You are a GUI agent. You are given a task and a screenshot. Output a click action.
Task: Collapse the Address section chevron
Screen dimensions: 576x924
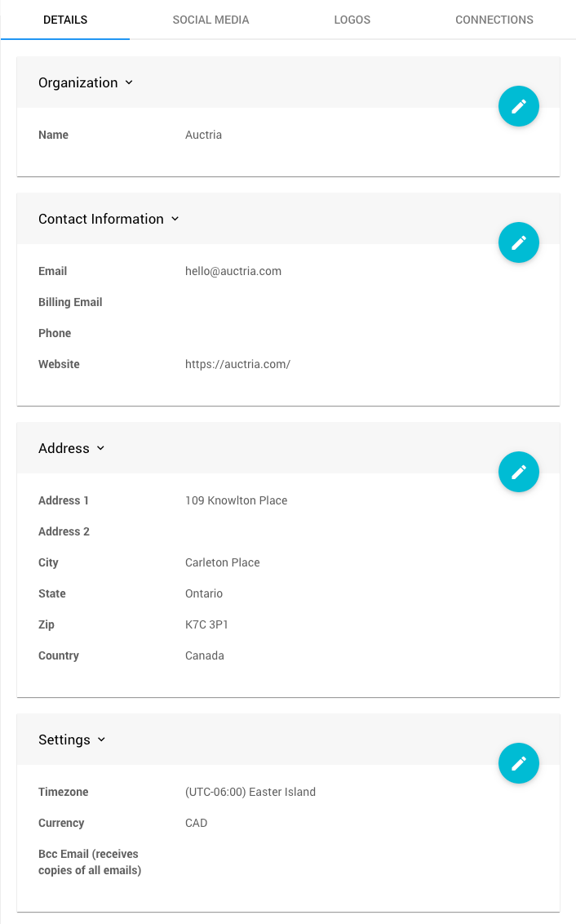(x=101, y=448)
